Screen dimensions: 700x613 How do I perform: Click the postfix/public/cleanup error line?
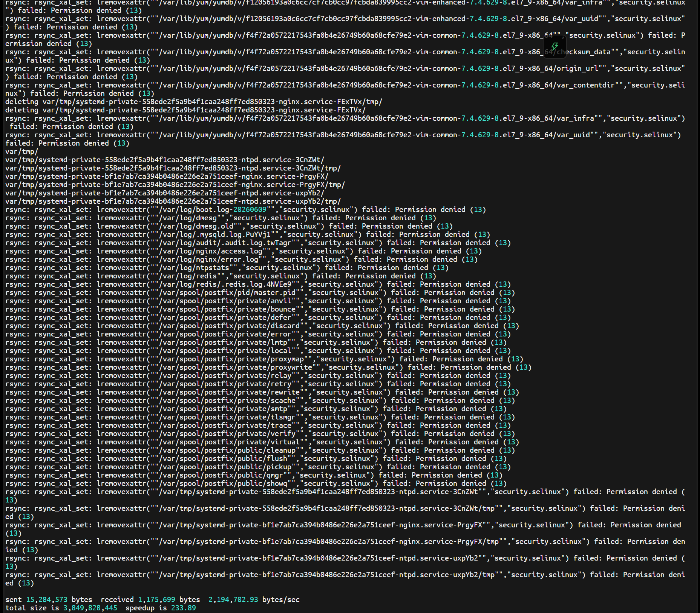tap(260, 450)
